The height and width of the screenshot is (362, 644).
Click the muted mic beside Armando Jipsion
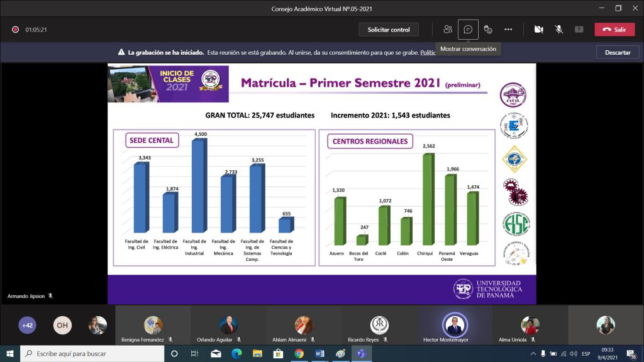[x=50, y=296]
